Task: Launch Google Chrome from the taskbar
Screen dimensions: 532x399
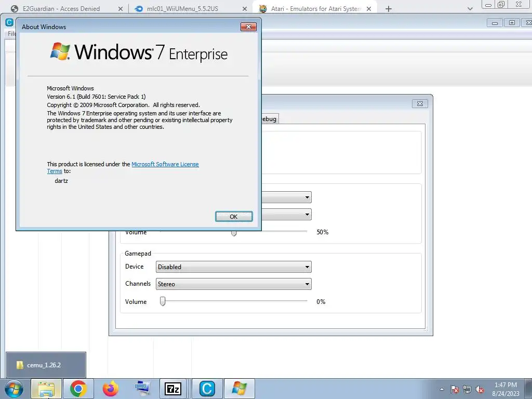Action: 78,389
